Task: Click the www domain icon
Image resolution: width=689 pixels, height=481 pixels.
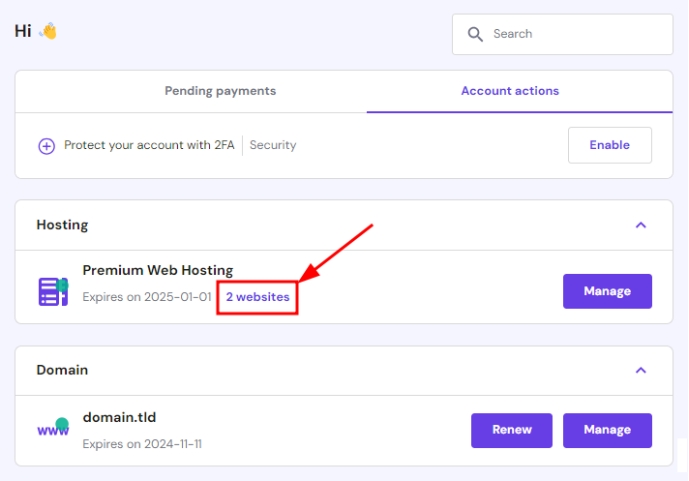Action: pyautogui.click(x=53, y=429)
